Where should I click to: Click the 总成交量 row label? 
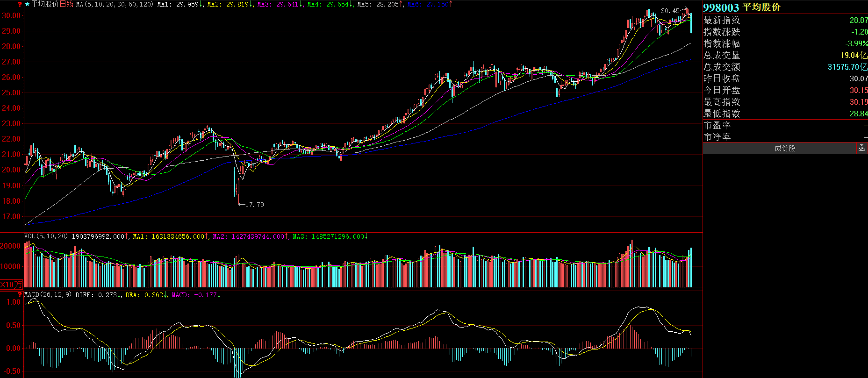click(x=722, y=55)
